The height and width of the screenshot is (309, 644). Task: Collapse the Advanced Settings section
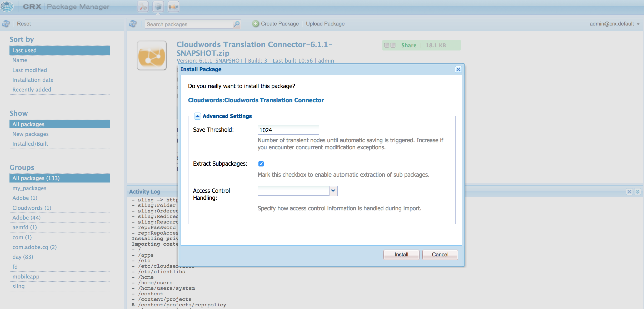point(197,116)
